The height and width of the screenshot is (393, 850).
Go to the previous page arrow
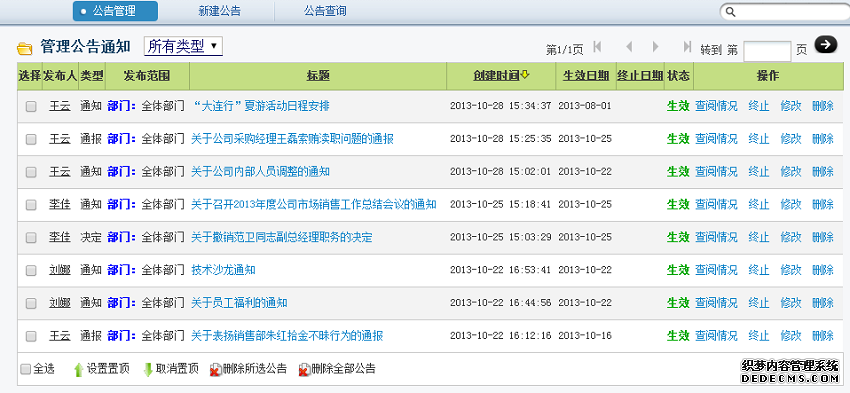point(629,47)
